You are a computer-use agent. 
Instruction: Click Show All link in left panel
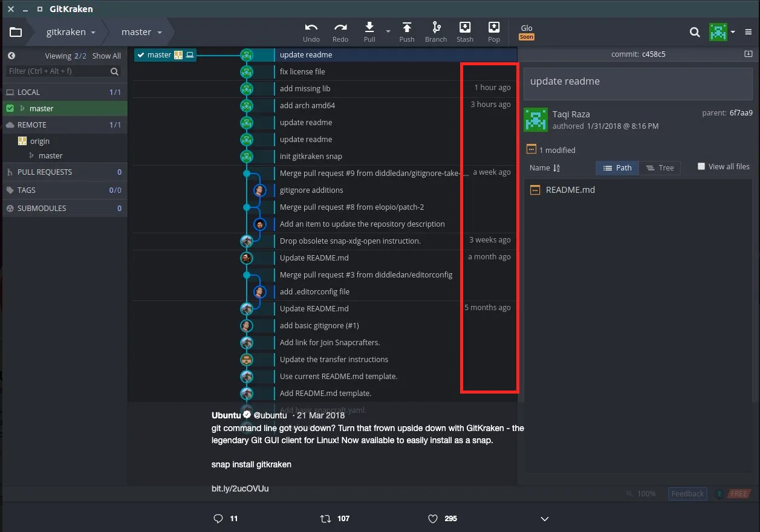pos(106,56)
